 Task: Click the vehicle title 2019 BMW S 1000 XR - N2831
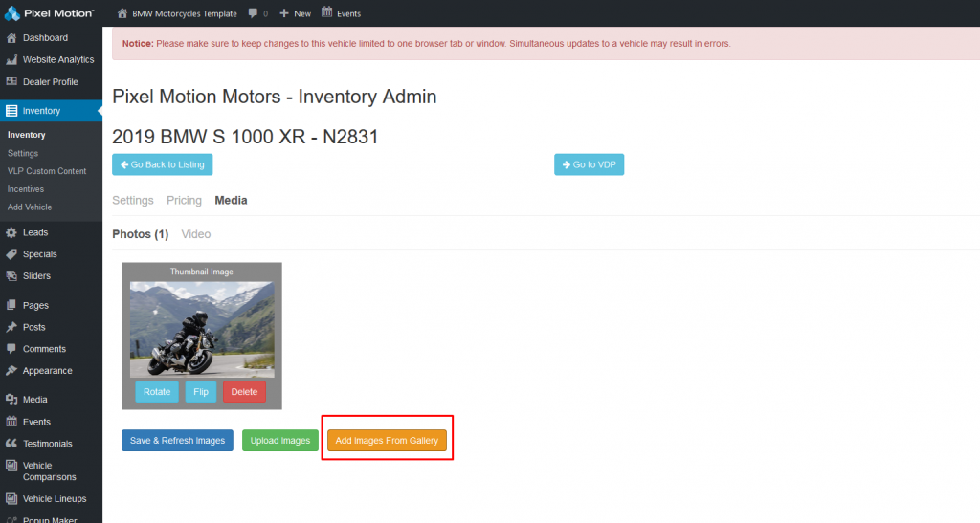point(245,137)
